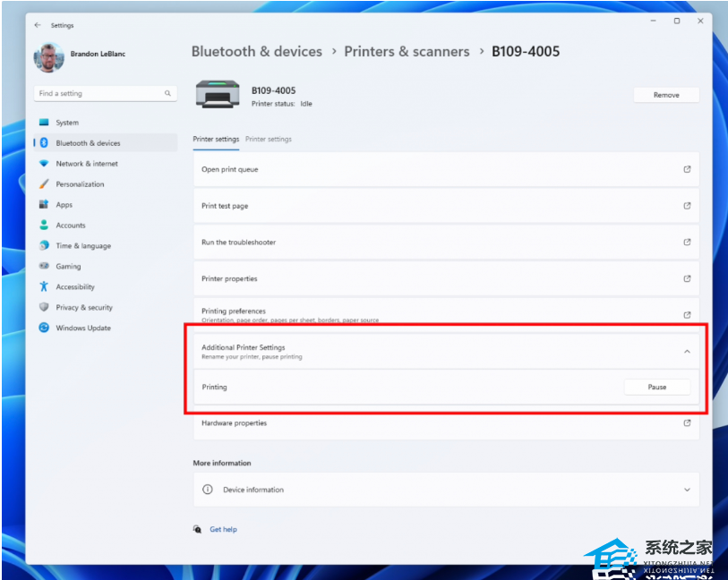The height and width of the screenshot is (580, 728).
Task: Click the Run the troubleshooter label
Action: tap(239, 243)
